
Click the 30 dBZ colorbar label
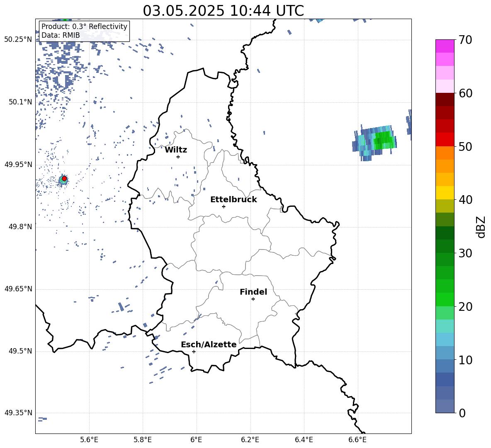click(x=465, y=253)
